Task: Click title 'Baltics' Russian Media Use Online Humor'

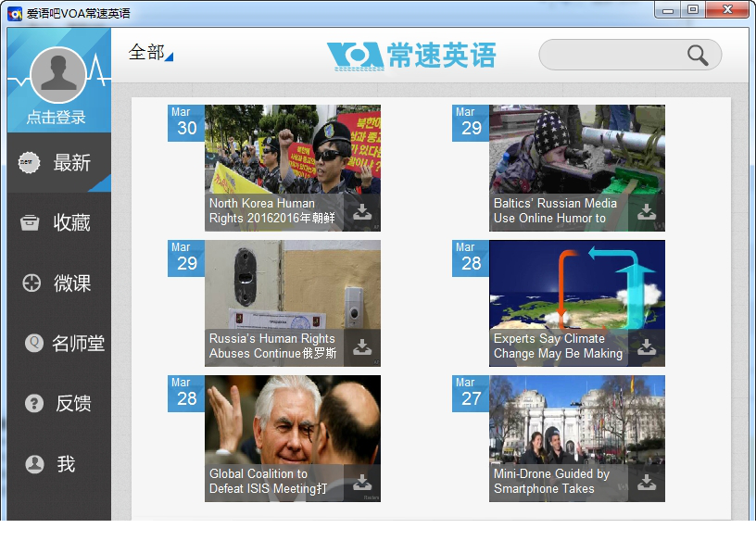Action: coord(556,210)
